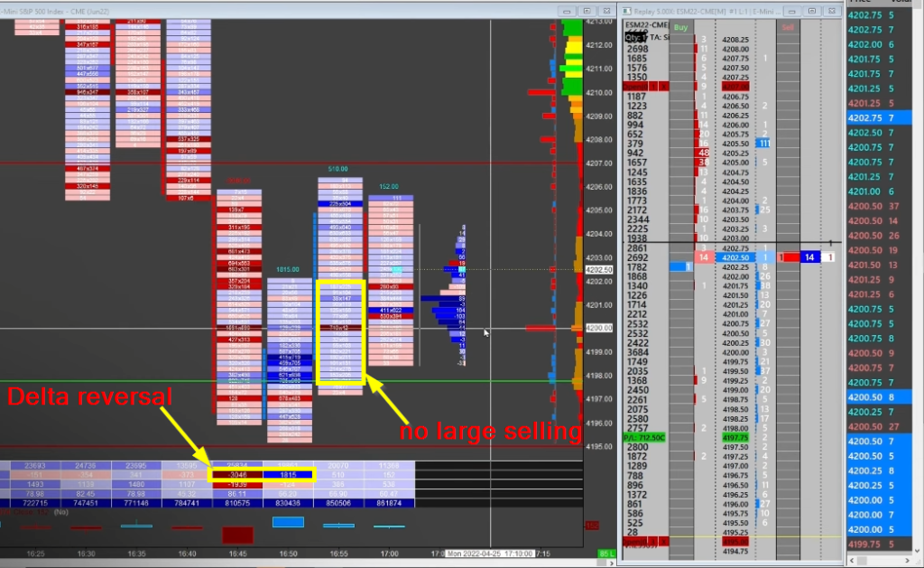Click the blue 14 sell order marker

point(809,257)
